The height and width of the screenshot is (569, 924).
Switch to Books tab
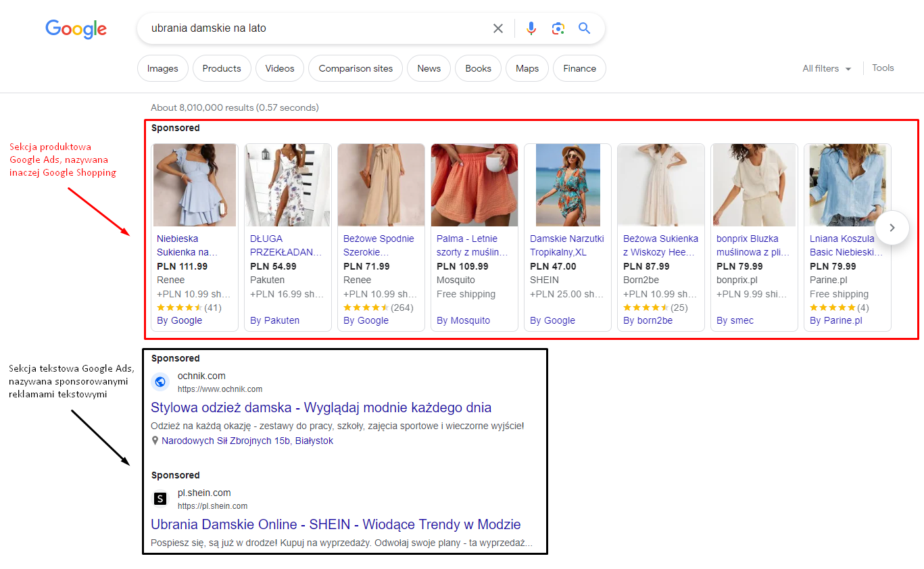pos(478,68)
